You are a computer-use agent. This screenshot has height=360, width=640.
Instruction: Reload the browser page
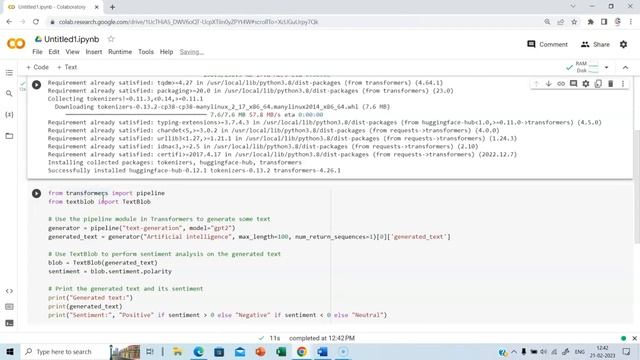[x=36, y=22]
